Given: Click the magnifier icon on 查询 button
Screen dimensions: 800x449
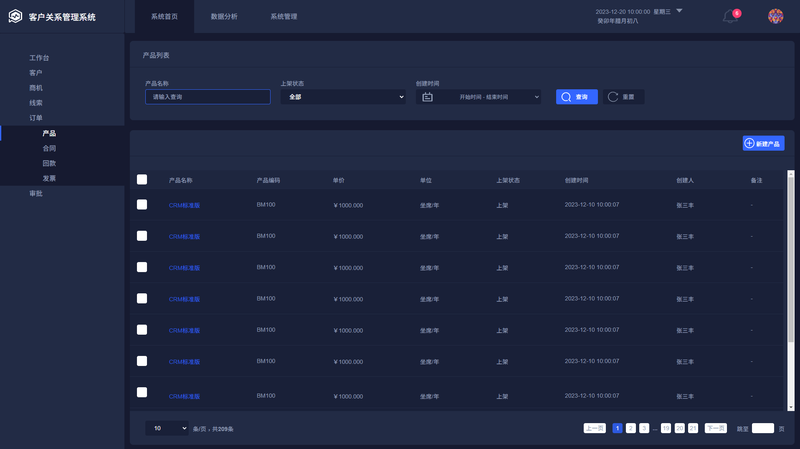Looking at the screenshot, I should click(x=566, y=97).
